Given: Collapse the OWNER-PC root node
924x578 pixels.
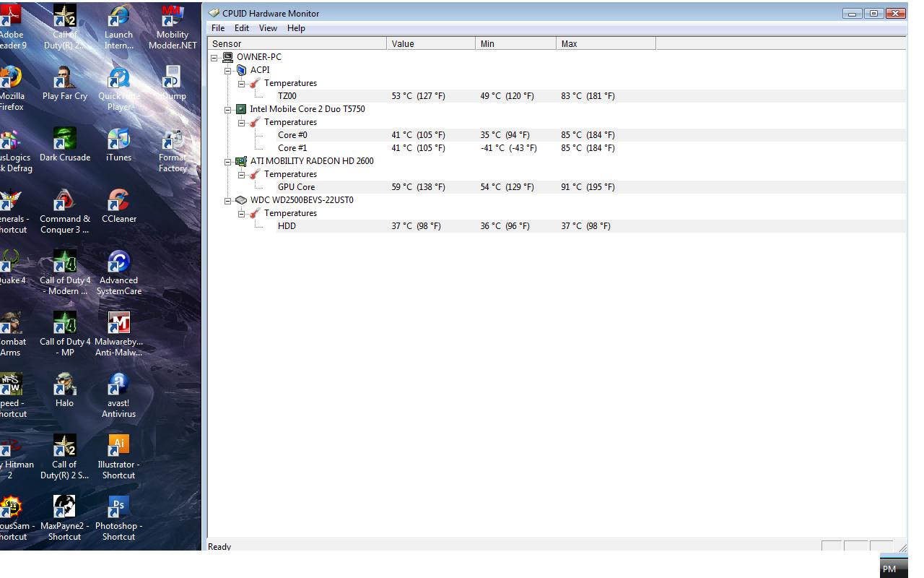Looking at the screenshot, I should point(214,57).
